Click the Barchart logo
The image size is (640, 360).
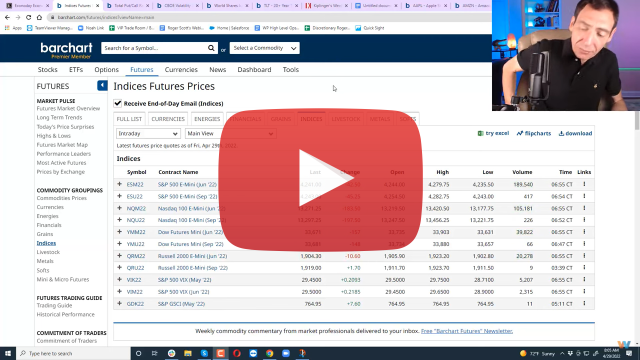(x=67, y=50)
